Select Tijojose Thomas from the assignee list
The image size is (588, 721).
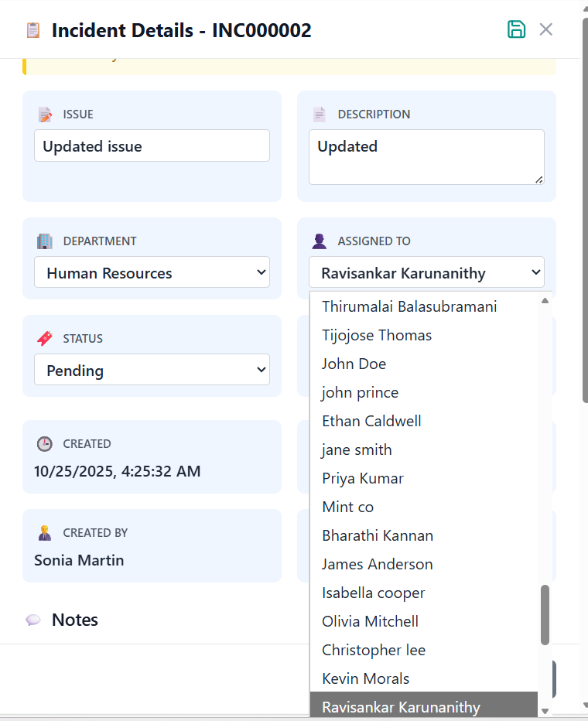point(377,335)
